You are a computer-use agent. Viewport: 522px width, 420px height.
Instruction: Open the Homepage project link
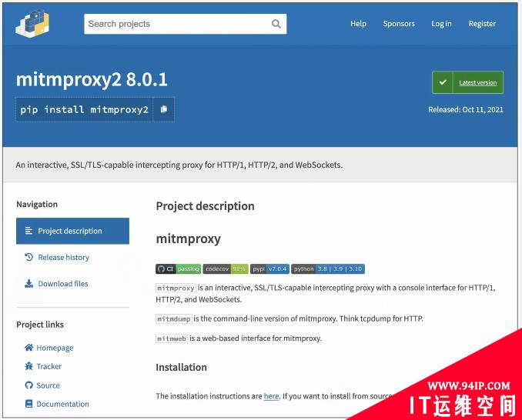point(49,348)
